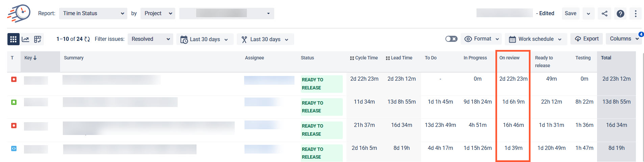Viewport: 644px width, 162px height.
Task: Click the Cycle Time column header
Action: click(364, 58)
